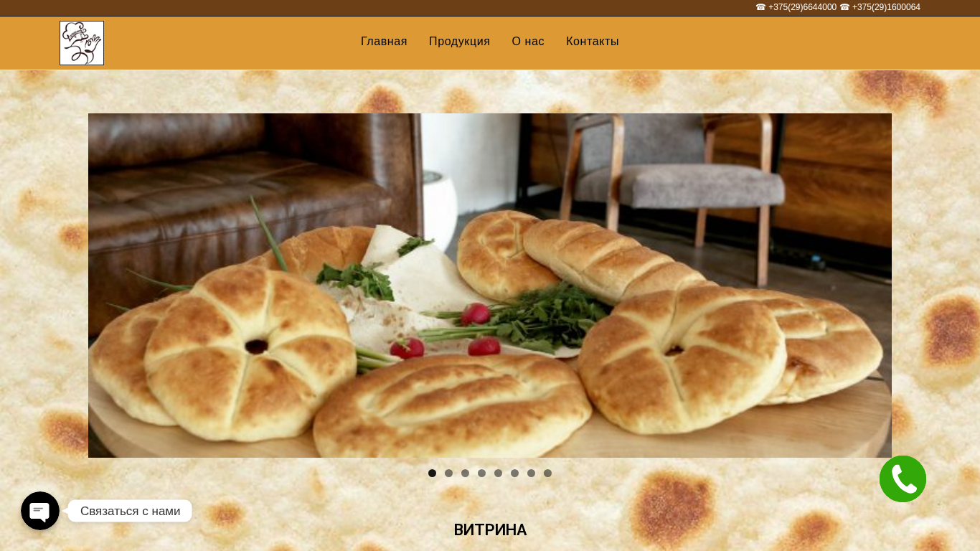Select the third slider dot
980x551 pixels.
(x=465, y=474)
